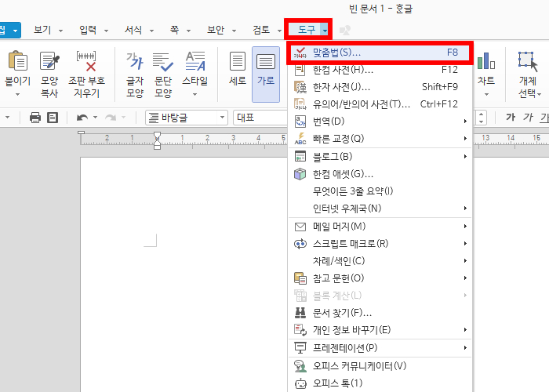Click the ruler indent marker
549x392 pixels.
[157, 140]
